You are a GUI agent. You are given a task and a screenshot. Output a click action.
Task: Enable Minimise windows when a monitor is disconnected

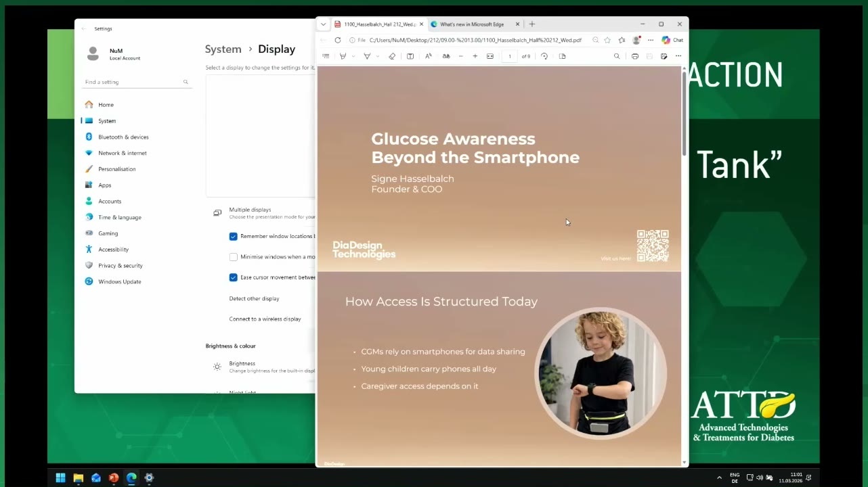click(234, 257)
